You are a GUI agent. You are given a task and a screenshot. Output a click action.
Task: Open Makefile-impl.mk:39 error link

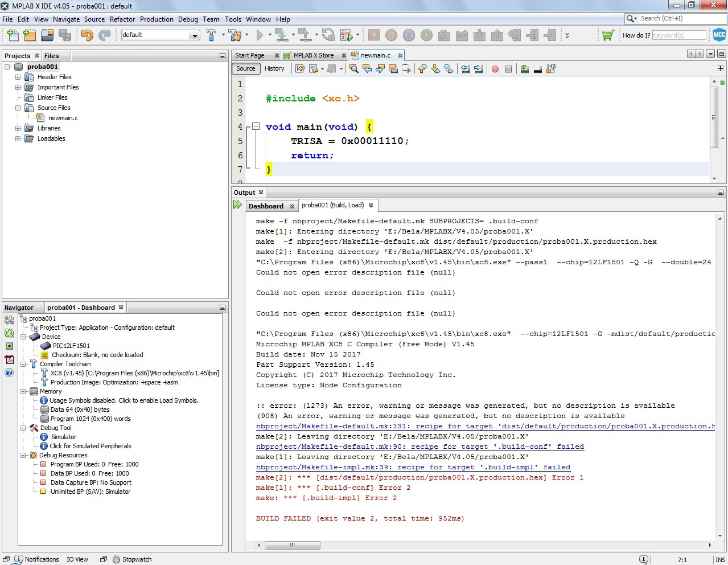[x=413, y=467]
